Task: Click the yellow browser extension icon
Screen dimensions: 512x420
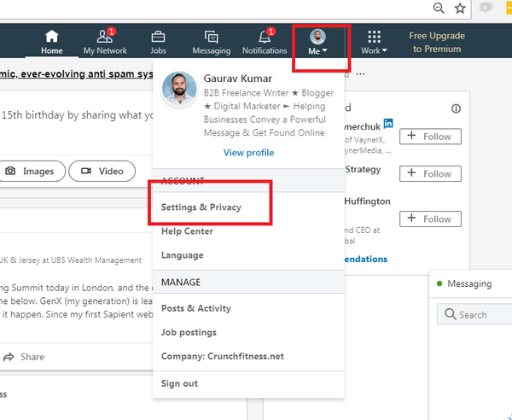Action: coord(509,8)
